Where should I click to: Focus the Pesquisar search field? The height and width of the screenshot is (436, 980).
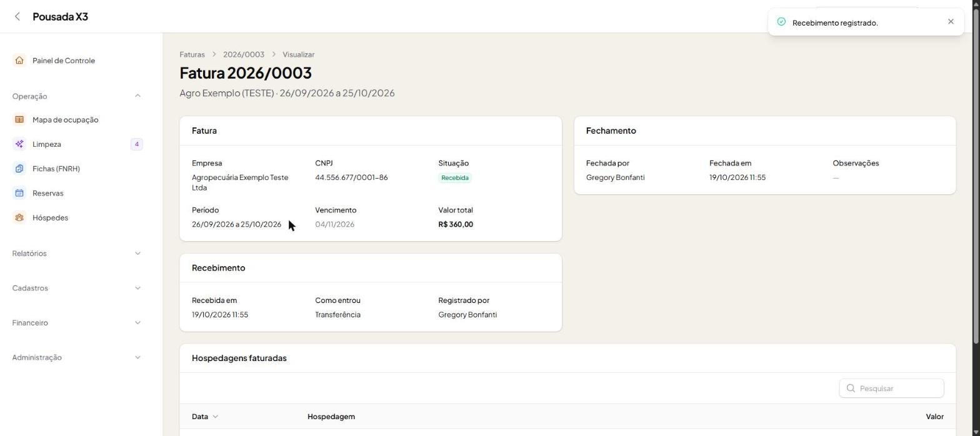click(891, 389)
